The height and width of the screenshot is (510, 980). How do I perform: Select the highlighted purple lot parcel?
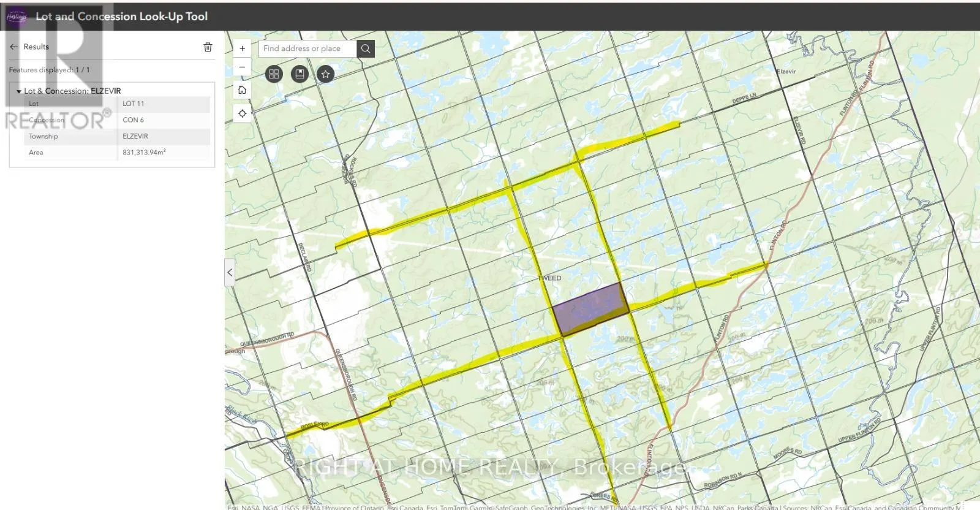(x=590, y=308)
